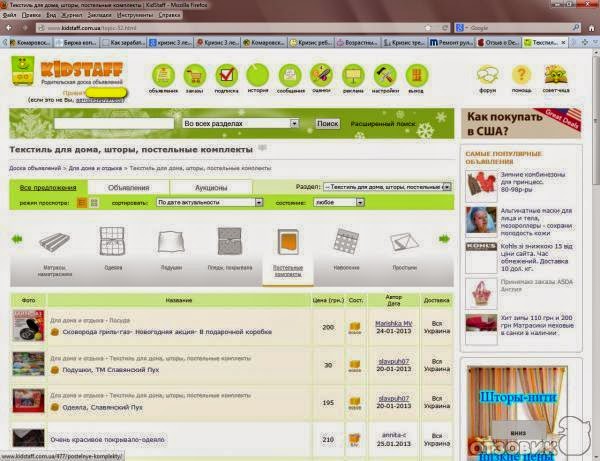This screenshot has height=461, width=600.
Task: Open the форум speech bubbles icon
Action: point(488,75)
